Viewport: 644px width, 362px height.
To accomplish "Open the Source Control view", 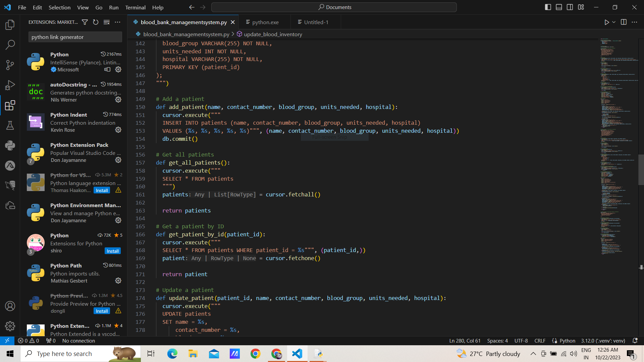I will (10, 65).
